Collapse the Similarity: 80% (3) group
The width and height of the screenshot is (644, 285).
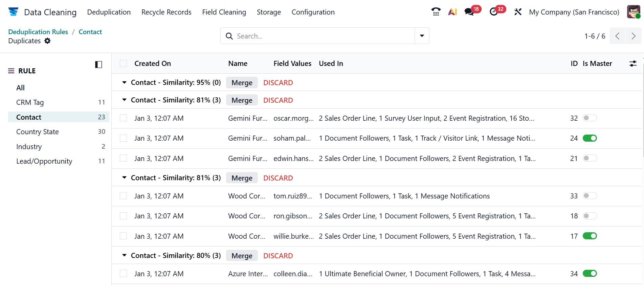click(124, 256)
